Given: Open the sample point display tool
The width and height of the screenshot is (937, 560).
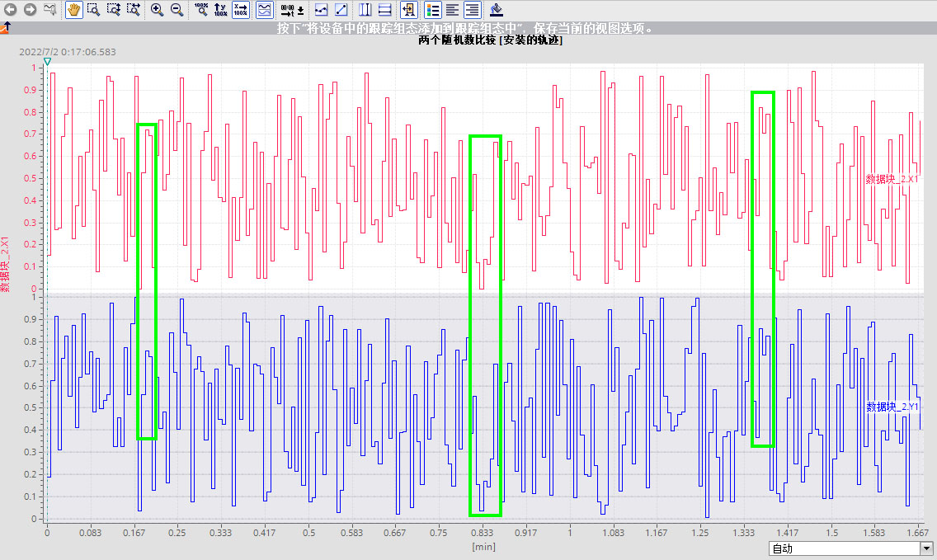Looking at the screenshot, I should click(322, 10).
